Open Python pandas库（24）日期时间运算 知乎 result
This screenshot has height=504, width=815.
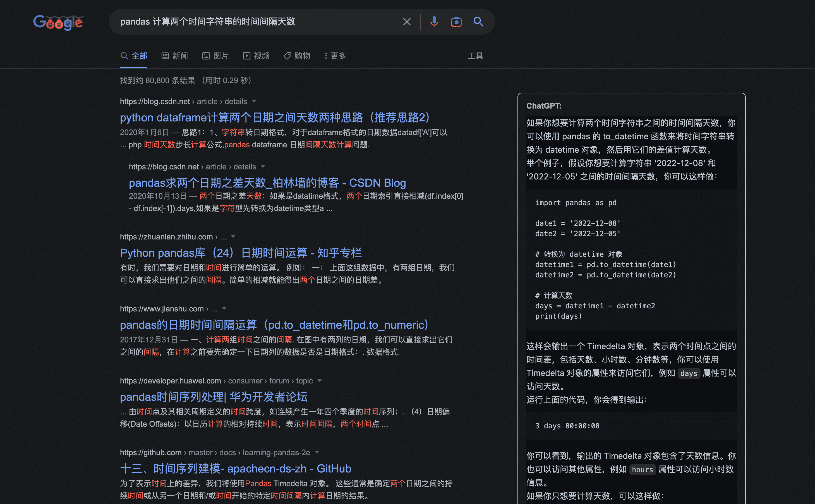point(241,253)
